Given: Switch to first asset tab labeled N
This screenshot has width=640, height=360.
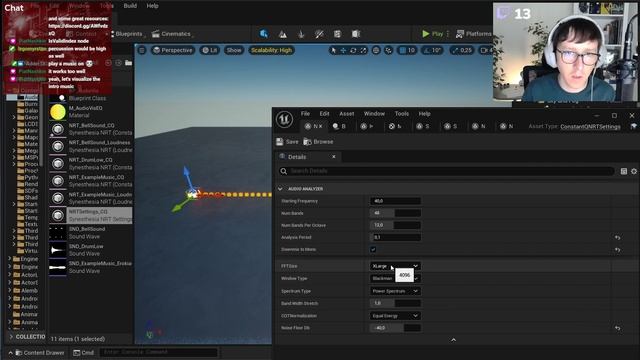Looking at the screenshot, I should click(313, 127).
